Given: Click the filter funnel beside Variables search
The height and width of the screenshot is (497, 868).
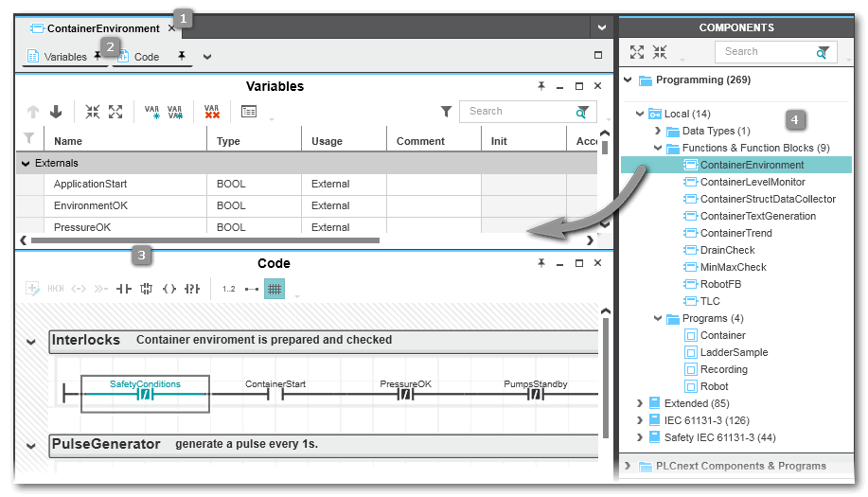Looking at the screenshot, I should pos(446,112).
